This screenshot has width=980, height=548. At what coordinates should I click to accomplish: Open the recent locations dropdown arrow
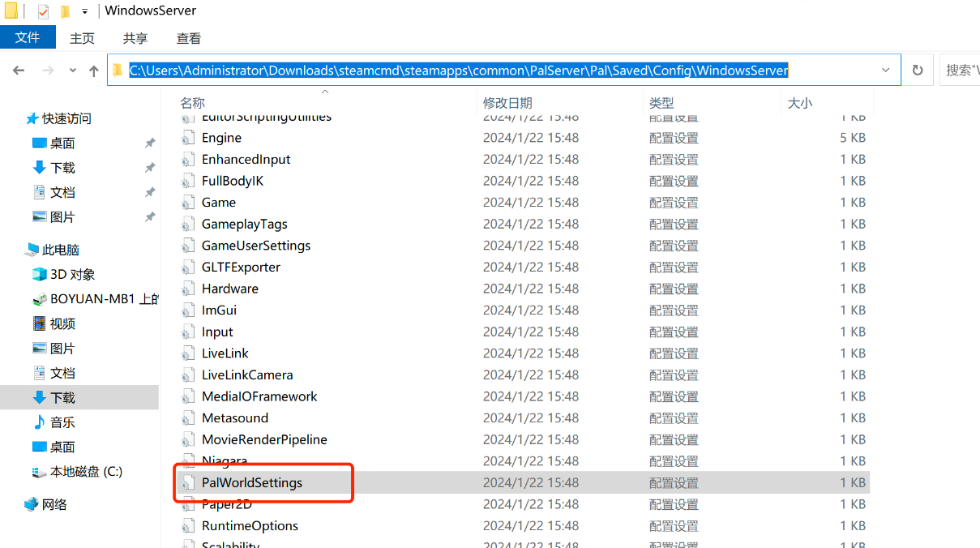click(74, 71)
